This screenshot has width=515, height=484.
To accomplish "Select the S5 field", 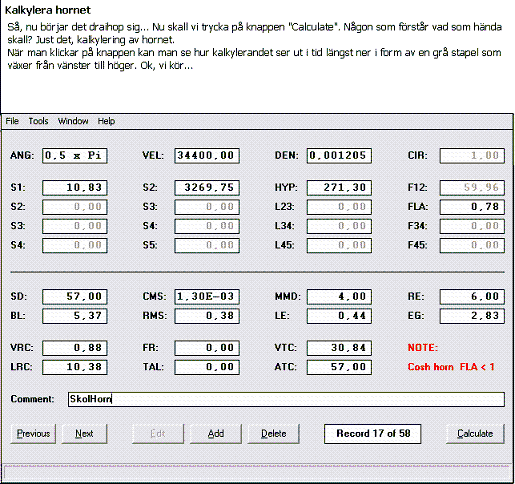I will click(x=207, y=246).
